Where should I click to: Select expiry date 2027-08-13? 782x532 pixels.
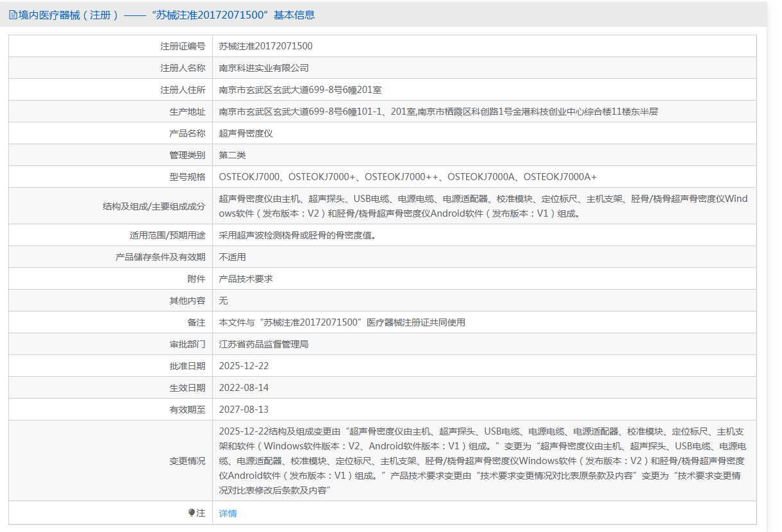[x=244, y=410]
